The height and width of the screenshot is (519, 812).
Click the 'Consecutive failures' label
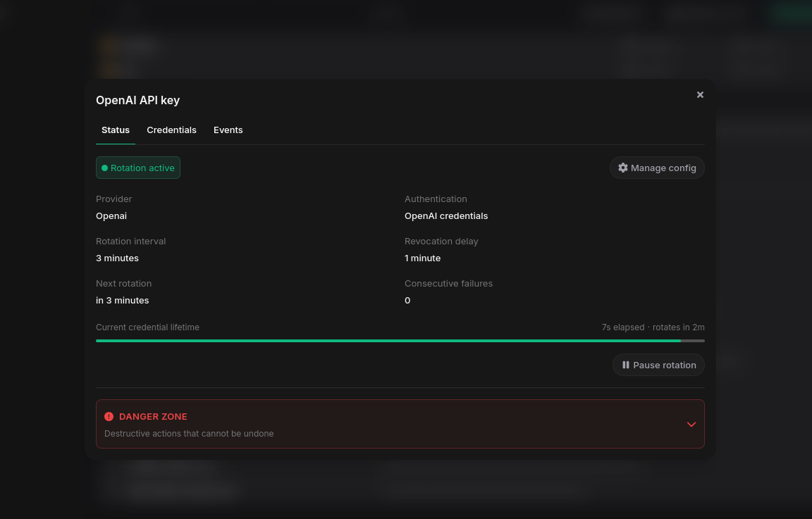click(x=448, y=284)
